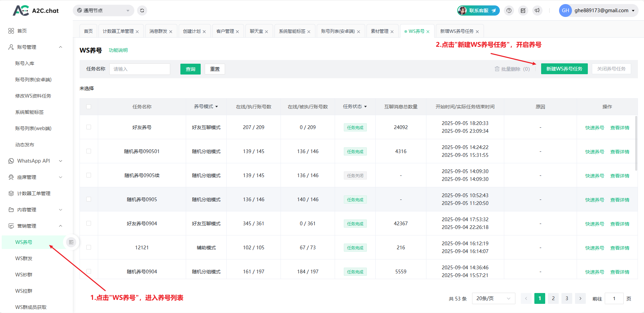This screenshot has width=644, height=313.
Task: Open the help question mark icon
Action: [509, 11]
